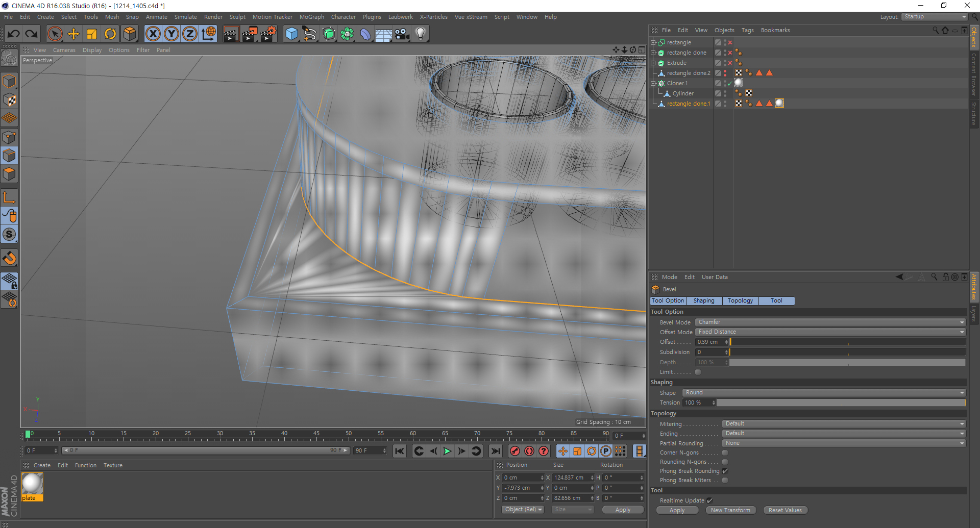Select the plate material thumbnail
This screenshot has width=980, height=528.
pos(32,484)
